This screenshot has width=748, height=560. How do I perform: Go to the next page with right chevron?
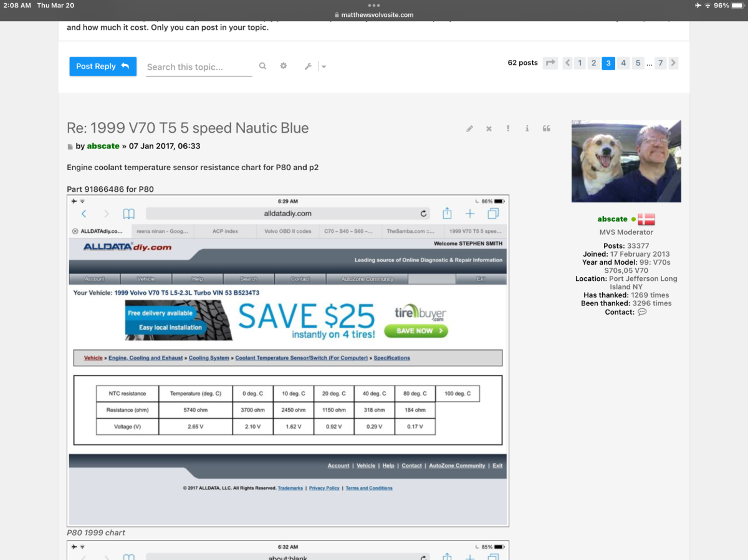coord(673,63)
